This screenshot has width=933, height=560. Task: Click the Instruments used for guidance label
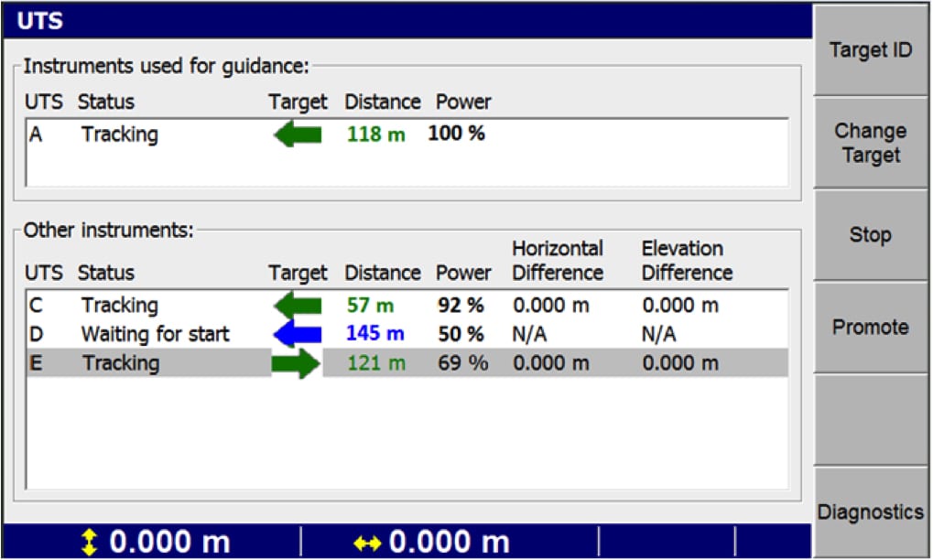[167, 66]
